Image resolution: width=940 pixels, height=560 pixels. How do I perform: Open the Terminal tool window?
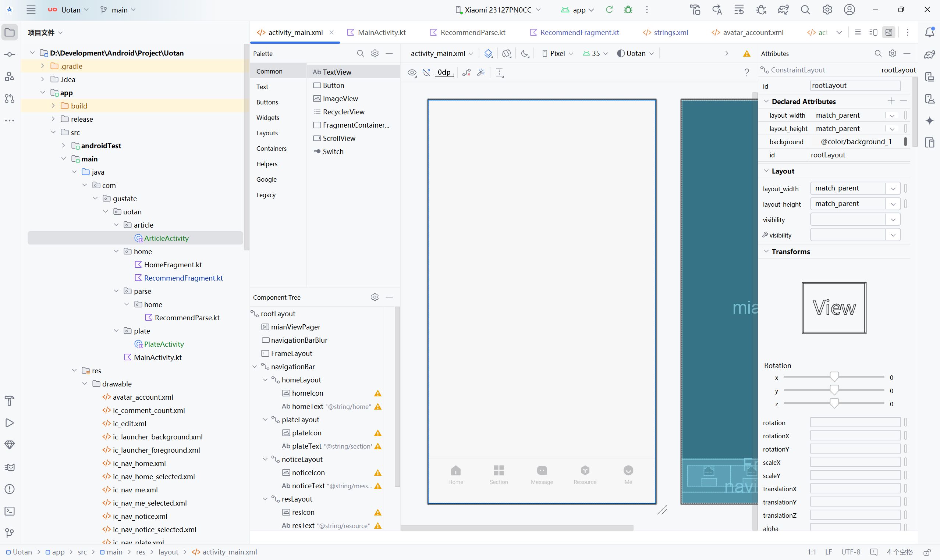point(10,511)
